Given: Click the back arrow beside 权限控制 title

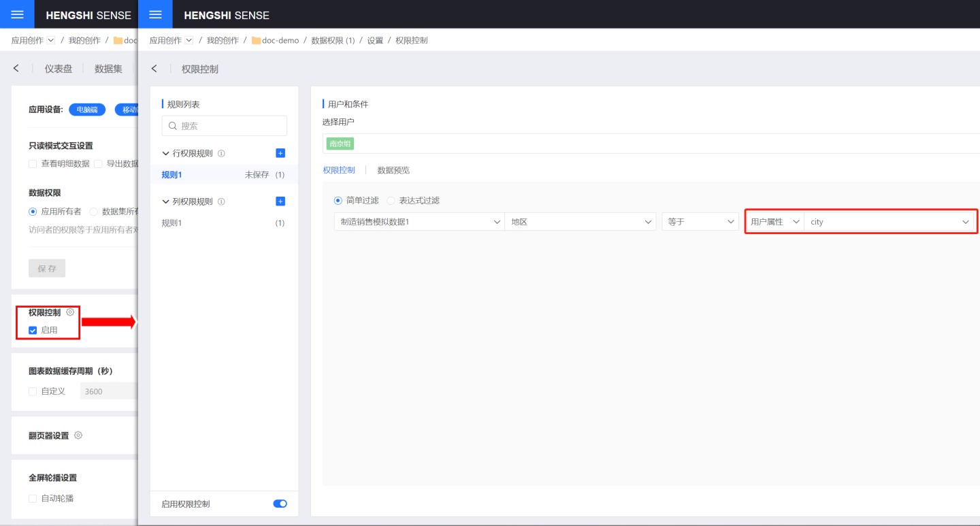Looking at the screenshot, I should pyautogui.click(x=154, y=69).
